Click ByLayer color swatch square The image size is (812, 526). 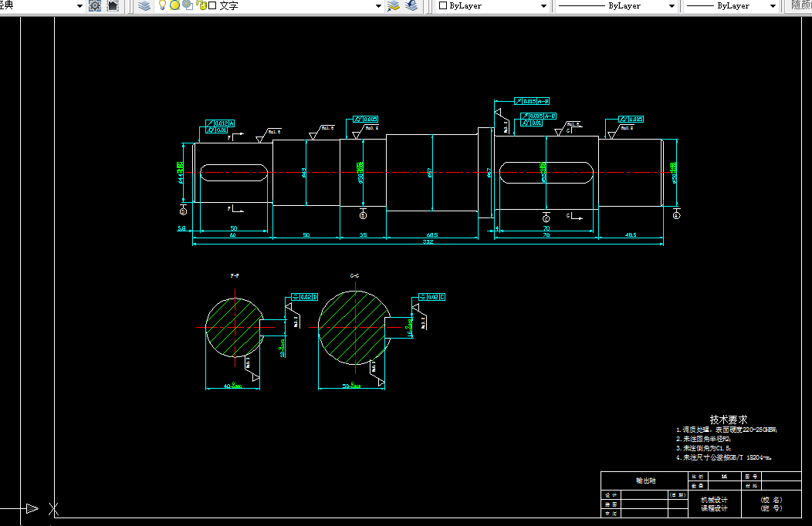click(x=443, y=5)
